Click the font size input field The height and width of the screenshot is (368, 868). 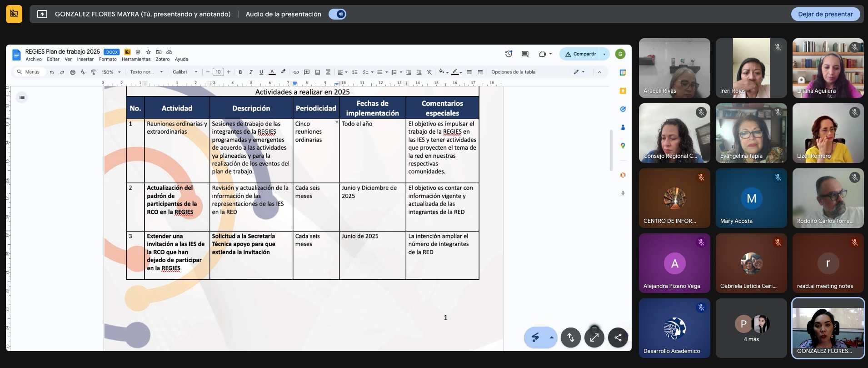coord(218,72)
